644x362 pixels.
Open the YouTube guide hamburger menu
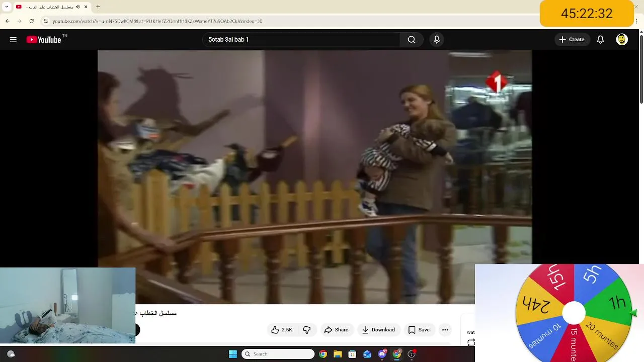[x=13, y=40]
